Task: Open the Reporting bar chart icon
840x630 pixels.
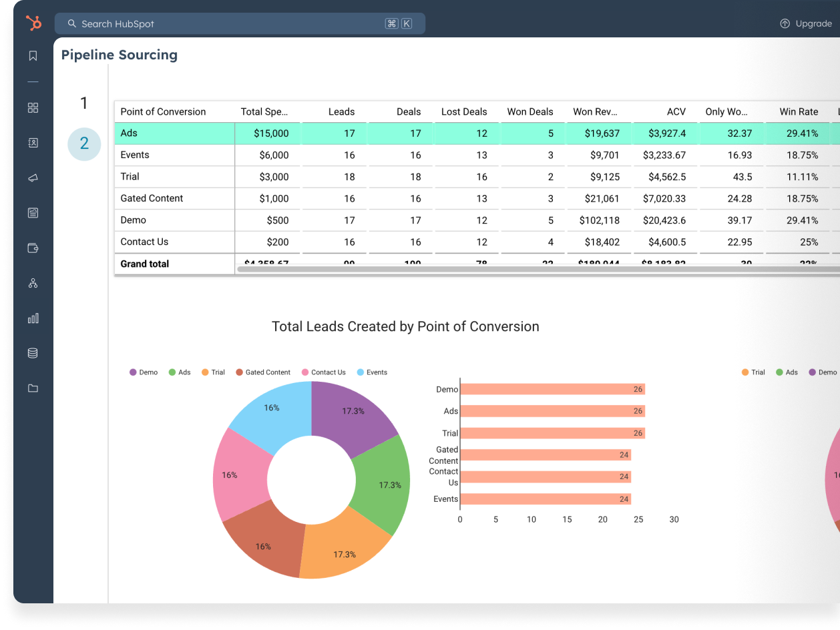Action: (33, 318)
